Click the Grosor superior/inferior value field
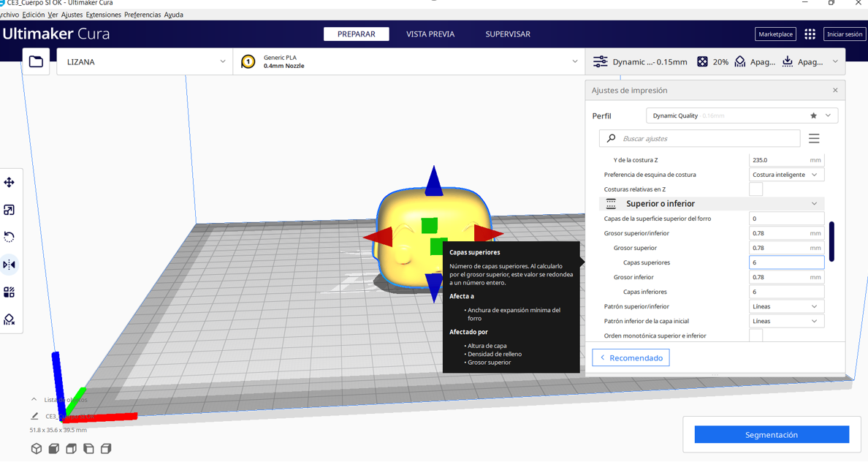 click(786, 233)
